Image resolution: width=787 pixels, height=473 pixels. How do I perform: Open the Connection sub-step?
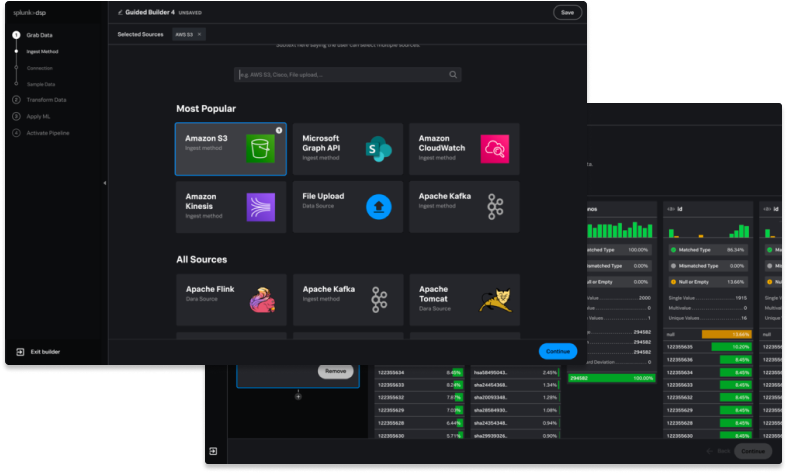click(40, 68)
